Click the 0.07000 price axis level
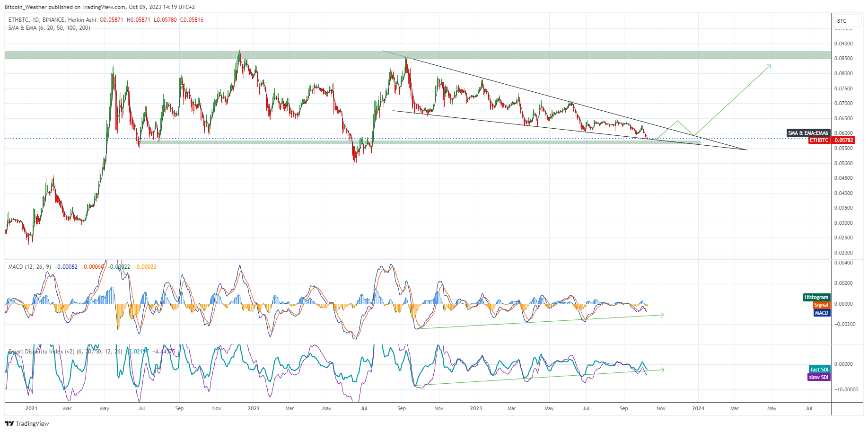Image resolution: width=868 pixels, height=432 pixels. 843,103
